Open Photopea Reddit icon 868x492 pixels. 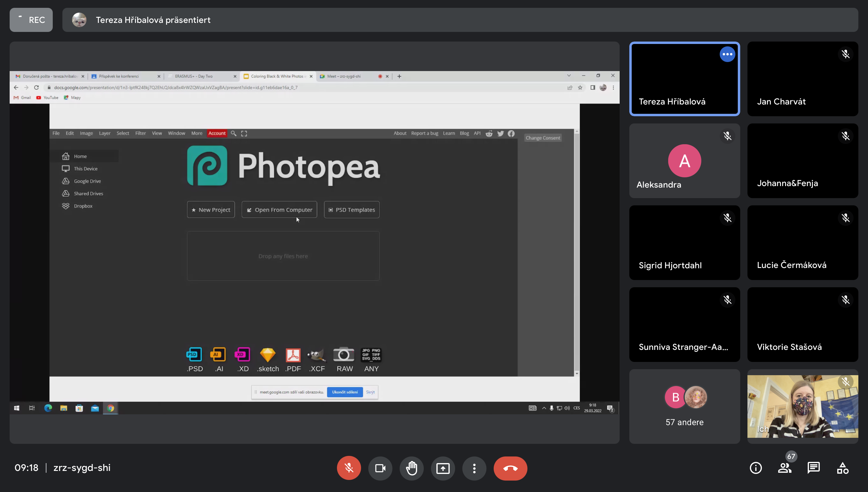(489, 133)
